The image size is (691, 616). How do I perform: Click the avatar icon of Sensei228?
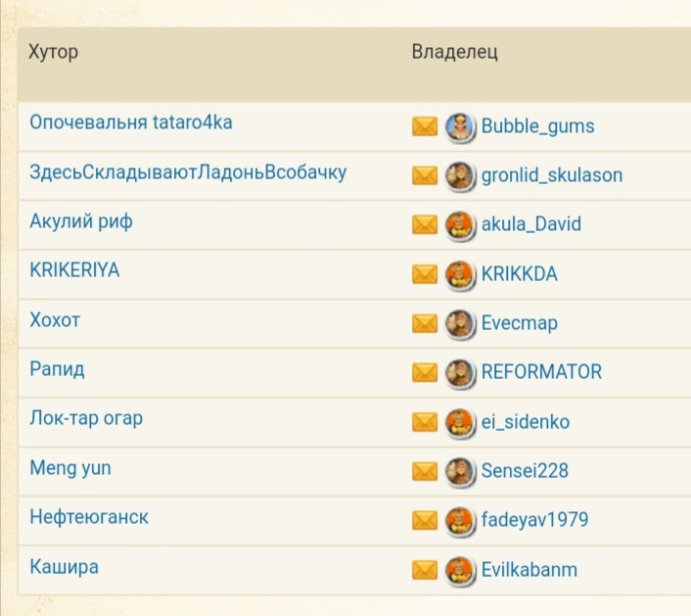point(459,471)
